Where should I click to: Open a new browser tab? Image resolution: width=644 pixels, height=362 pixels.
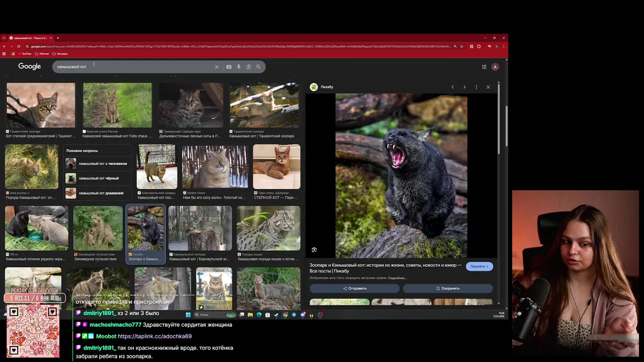coord(57,38)
